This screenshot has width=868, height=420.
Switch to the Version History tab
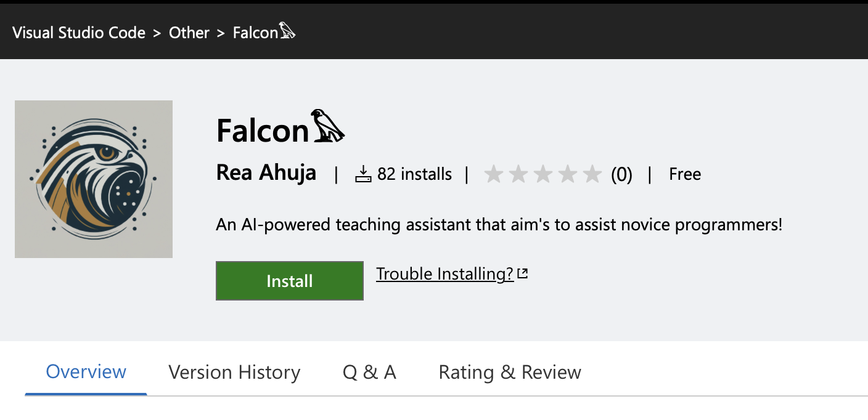234,372
